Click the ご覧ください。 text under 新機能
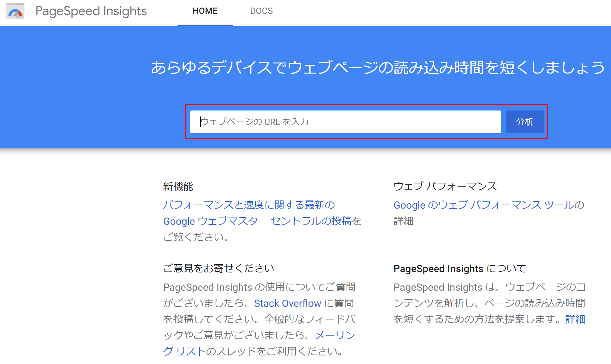611x364 pixels. 196,237
